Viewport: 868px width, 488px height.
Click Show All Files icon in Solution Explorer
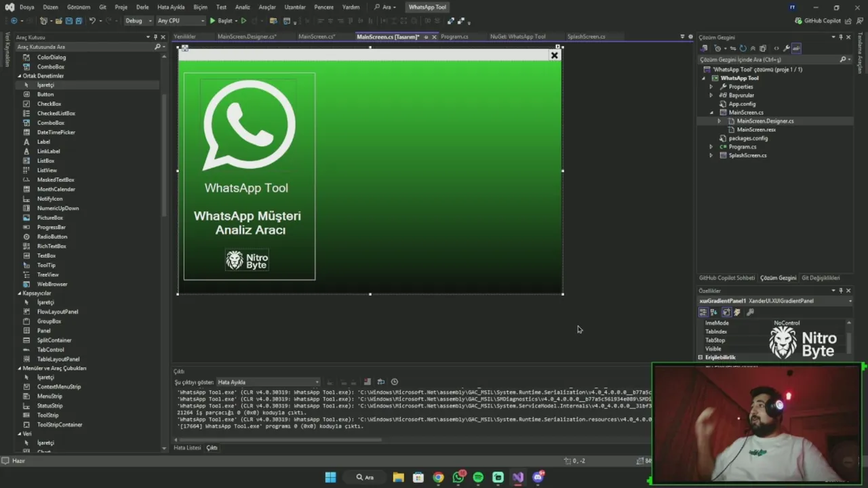[763, 48]
